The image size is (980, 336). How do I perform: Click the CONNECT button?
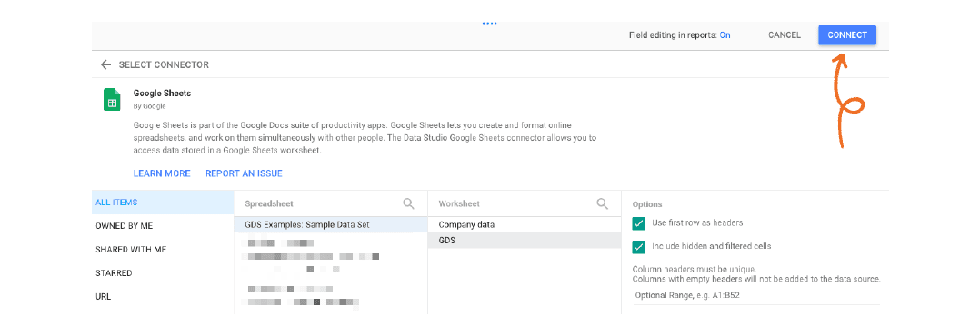tap(847, 35)
